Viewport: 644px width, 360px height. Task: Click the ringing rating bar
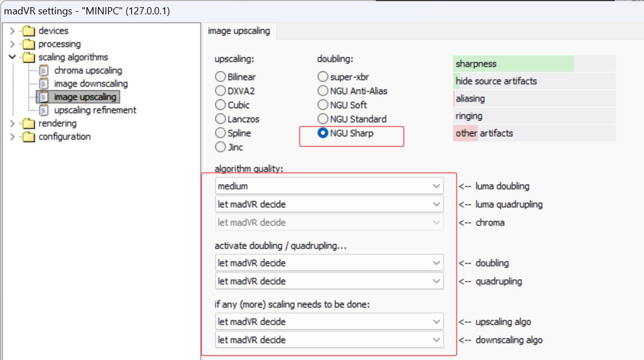pos(534,116)
